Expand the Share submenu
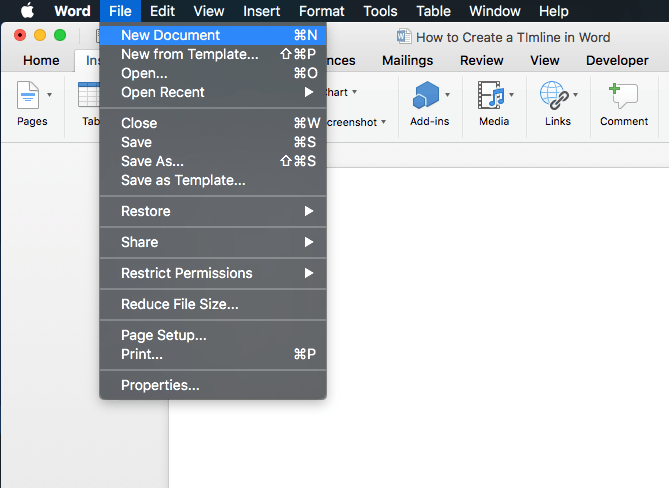The height and width of the screenshot is (488, 669). click(x=213, y=242)
